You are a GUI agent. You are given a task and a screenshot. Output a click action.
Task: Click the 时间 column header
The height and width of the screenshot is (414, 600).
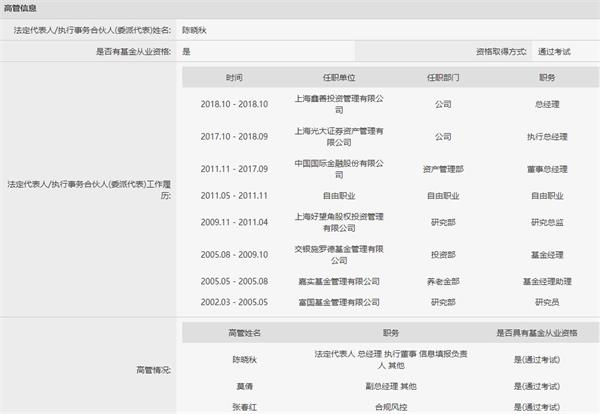[233, 77]
